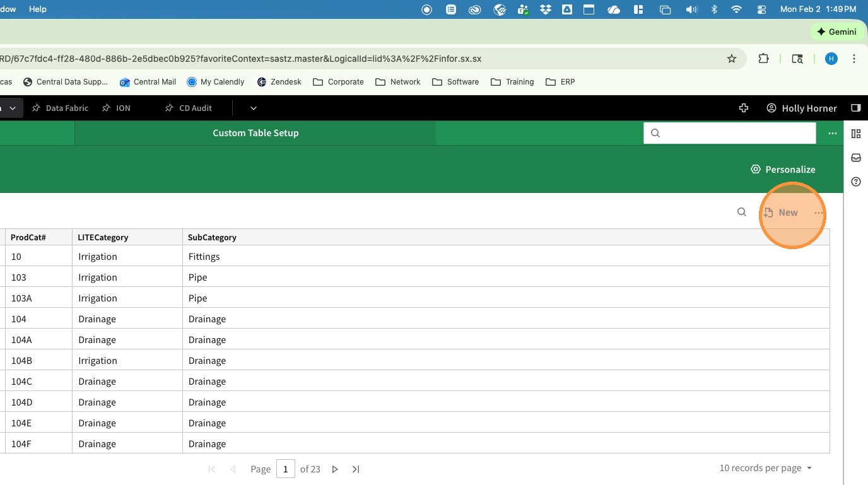Select the 104B row Irrigation cell
Screen dimensions: 868x485
click(127, 360)
